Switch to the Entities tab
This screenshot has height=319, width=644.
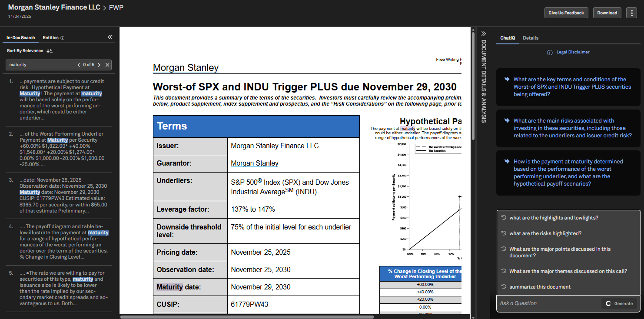(x=50, y=38)
